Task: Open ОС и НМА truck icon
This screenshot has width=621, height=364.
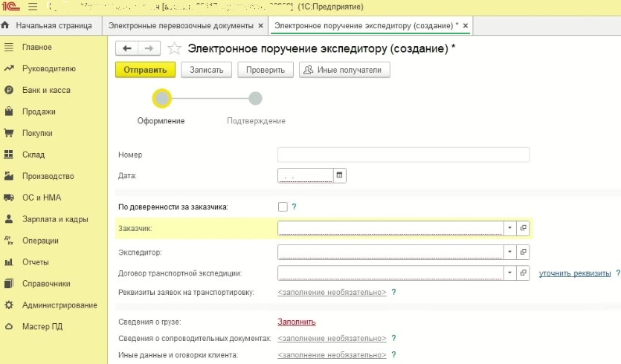Action: pyautogui.click(x=9, y=198)
